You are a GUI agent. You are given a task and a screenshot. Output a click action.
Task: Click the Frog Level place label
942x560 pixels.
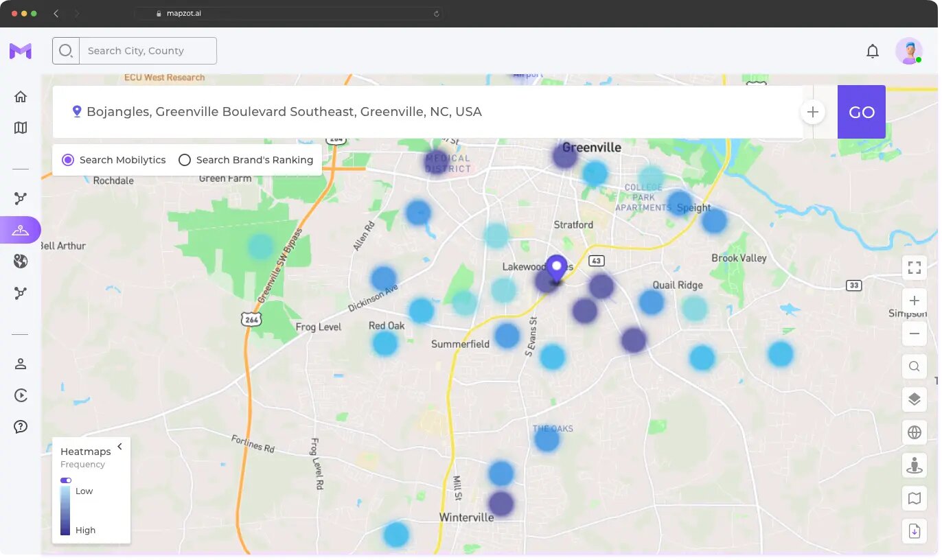tap(319, 327)
